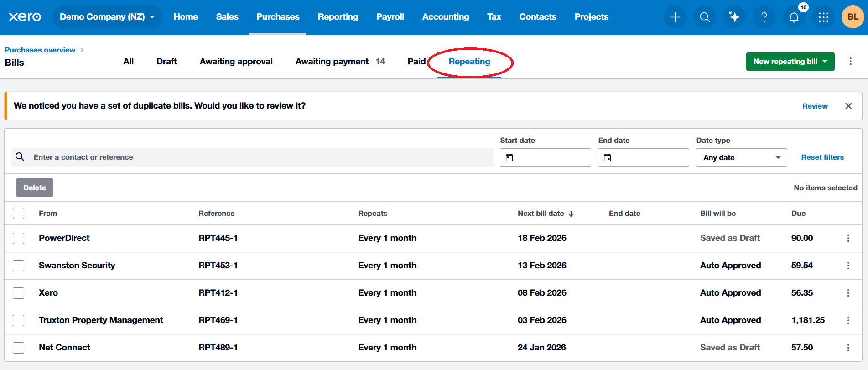Click Reset filters
868x370 pixels.
click(x=822, y=157)
